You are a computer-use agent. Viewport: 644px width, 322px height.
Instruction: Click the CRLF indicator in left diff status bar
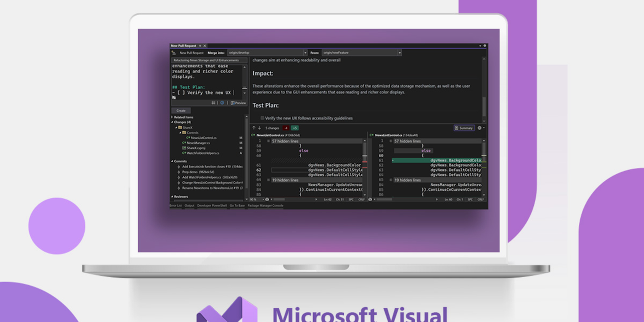361,200
